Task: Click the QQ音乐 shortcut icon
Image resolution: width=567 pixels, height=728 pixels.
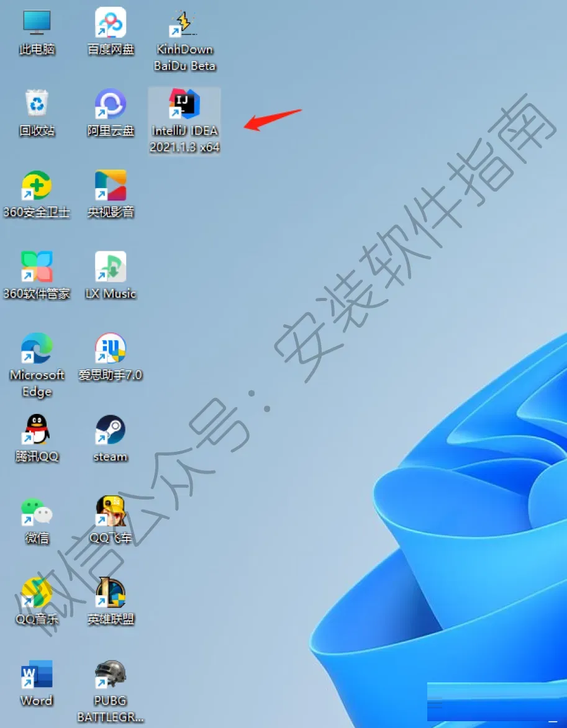Action: pyautogui.click(x=37, y=592)
